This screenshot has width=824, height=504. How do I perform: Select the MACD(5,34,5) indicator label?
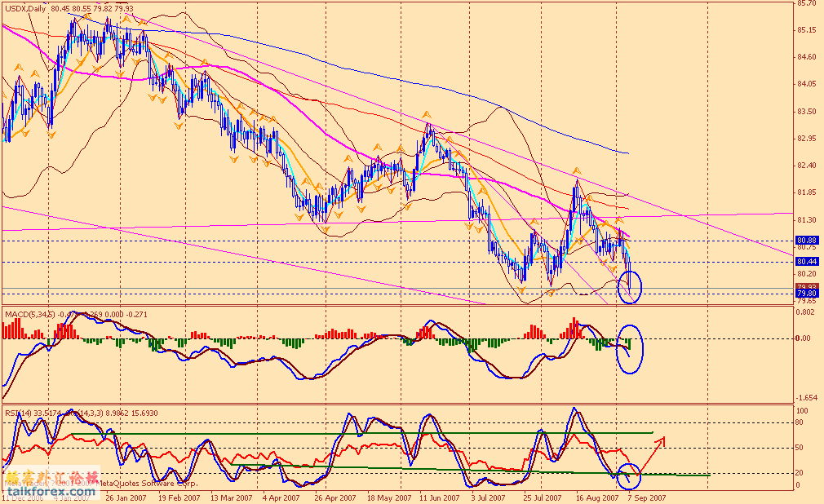29,314
